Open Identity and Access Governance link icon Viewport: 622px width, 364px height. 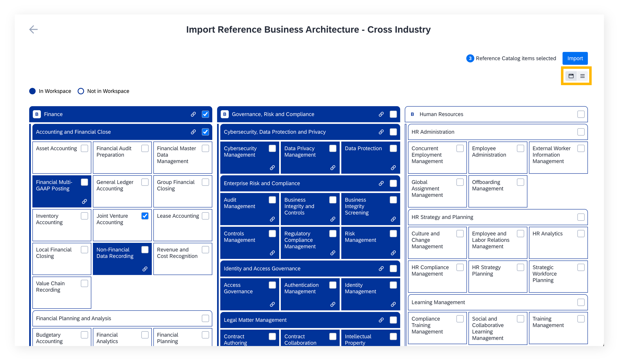(381, 268)
